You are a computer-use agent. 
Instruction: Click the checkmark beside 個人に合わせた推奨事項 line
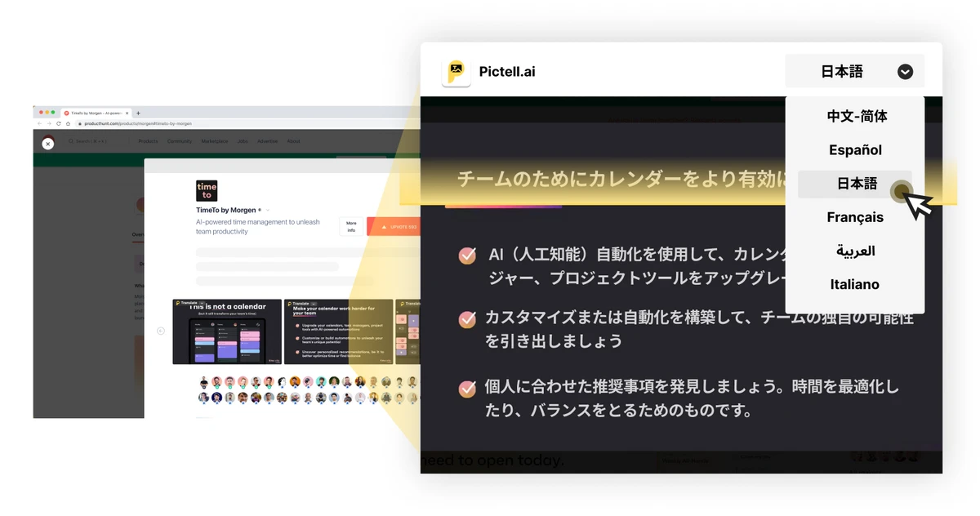point(467,389)
